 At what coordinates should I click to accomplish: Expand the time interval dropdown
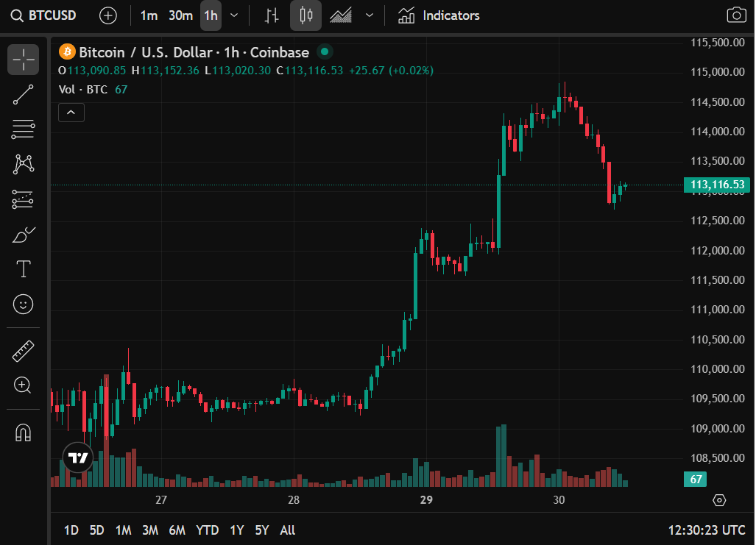234,15
